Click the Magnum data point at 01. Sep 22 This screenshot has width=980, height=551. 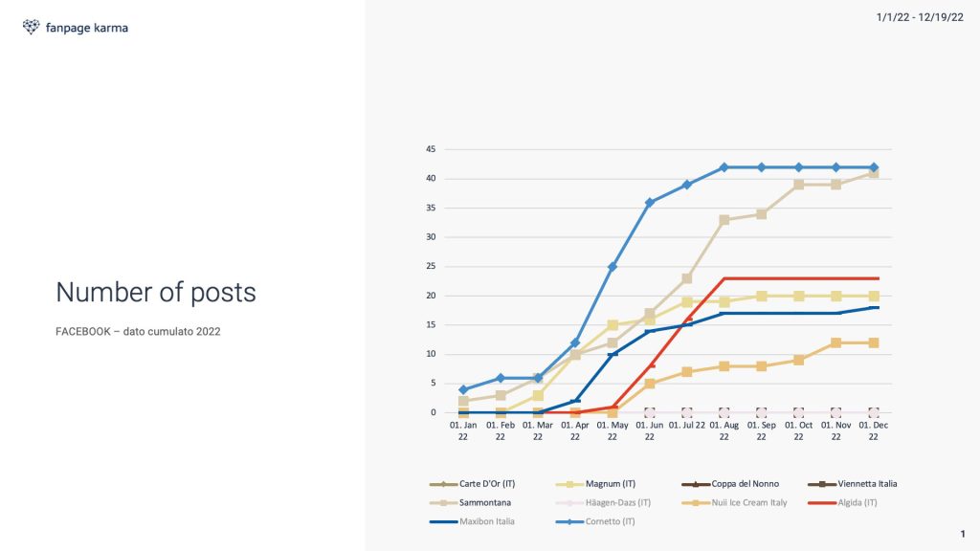(x=761, y=297)
